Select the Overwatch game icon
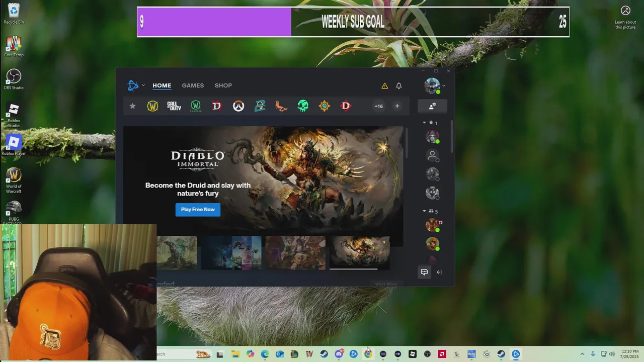 (238, 106)
